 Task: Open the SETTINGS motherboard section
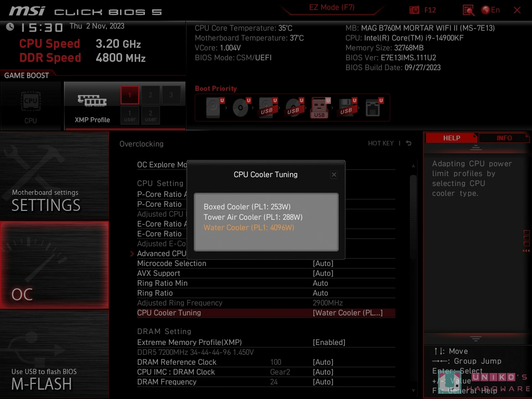point(54,176)
